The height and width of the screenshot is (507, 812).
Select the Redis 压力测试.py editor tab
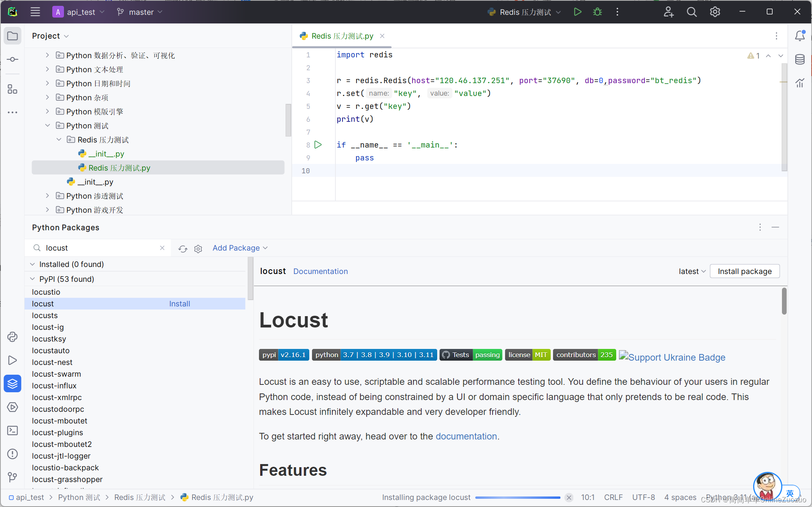point(342,36)
